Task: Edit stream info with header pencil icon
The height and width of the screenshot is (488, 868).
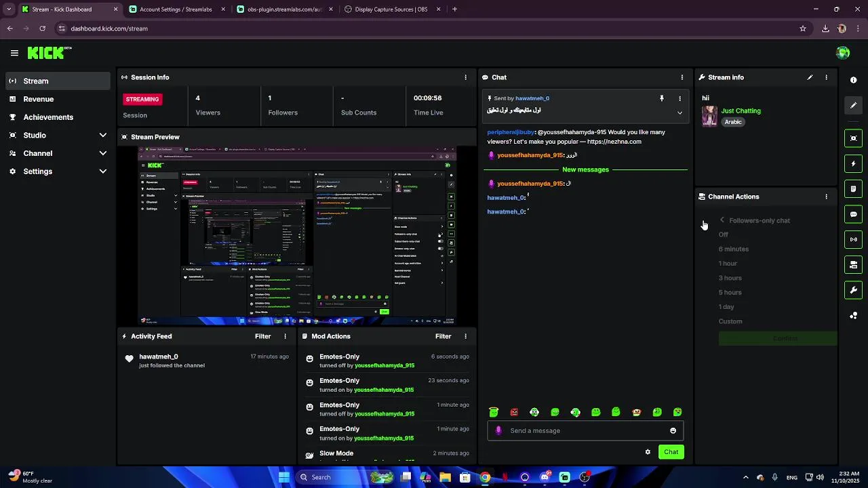Action: coord(810,77)
